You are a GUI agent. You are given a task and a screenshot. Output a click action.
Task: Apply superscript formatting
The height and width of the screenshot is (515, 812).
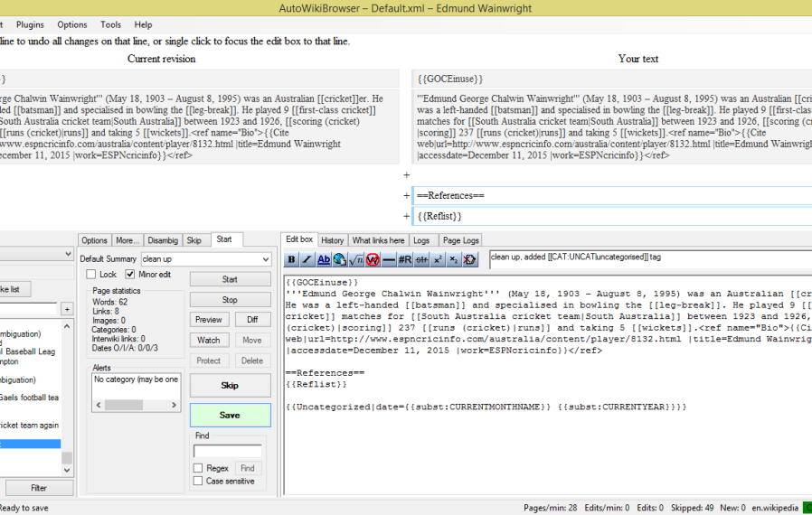point(438,259)
